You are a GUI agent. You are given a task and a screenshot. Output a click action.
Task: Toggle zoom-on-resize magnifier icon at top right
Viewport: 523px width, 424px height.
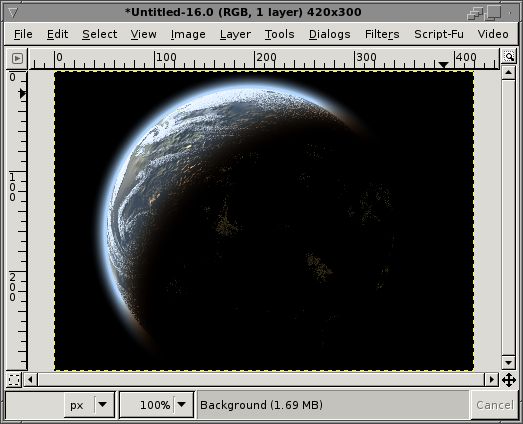tap(509, 56)
